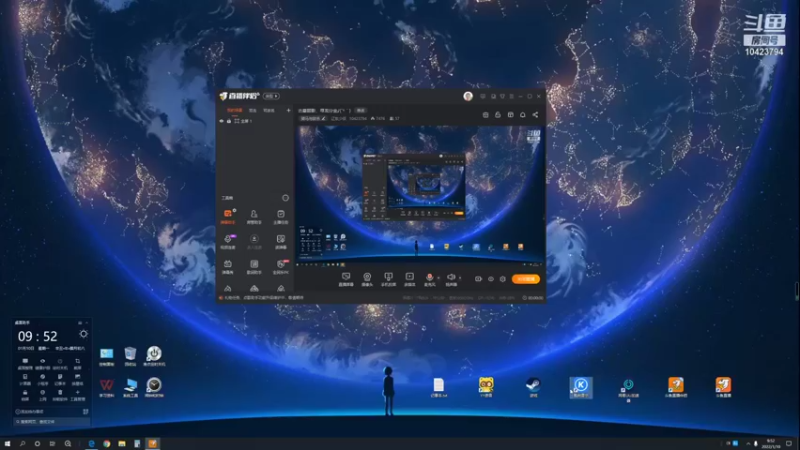800x450 pixels.
Task: Open the user avatar in streaming app title bar
Action: coord(468,96)
